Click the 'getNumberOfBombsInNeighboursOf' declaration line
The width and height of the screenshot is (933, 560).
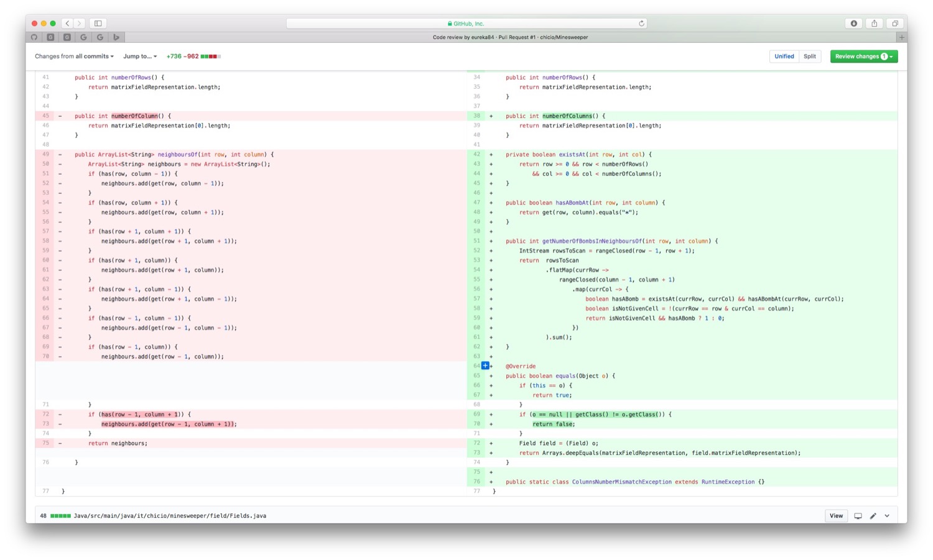click(x=692, y=241)
